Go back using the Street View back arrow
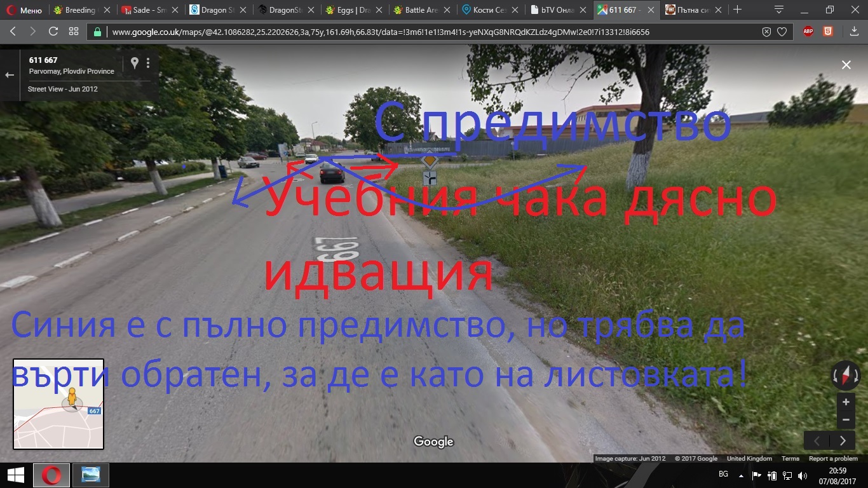The width and height of the screenshot is (868, 488). tap(10, 75)
